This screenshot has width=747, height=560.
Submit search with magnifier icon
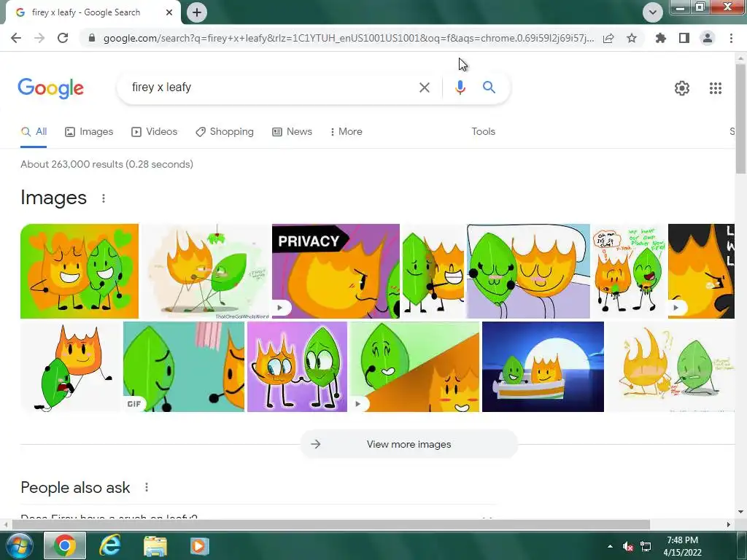click(489, 87)
